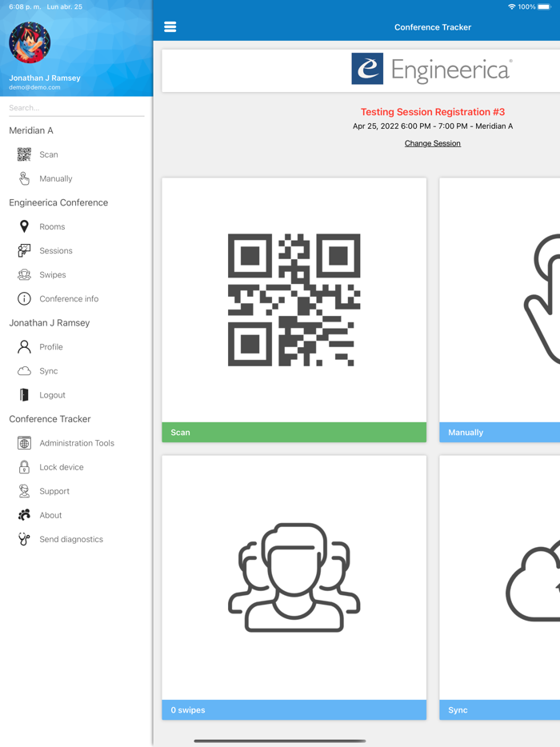This screenshot has height=747, width=560.
Task: Open Sessions text in the sidebar
Action: pyautogui.click(x=56, y=250)
